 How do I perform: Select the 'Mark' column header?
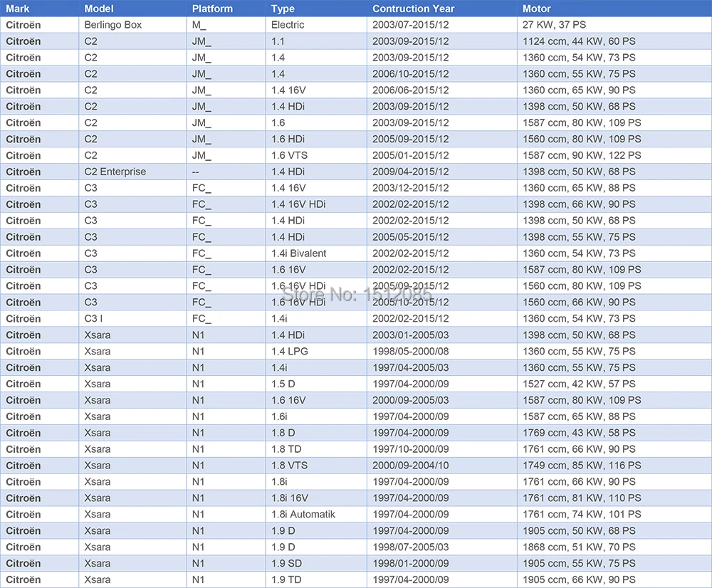click(x=39, y=9)
